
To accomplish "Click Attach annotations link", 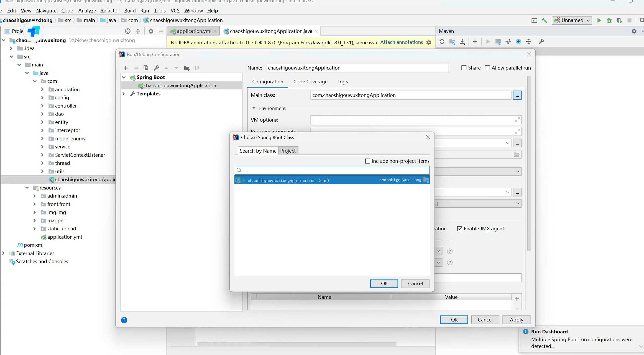I will coord(402,42).
